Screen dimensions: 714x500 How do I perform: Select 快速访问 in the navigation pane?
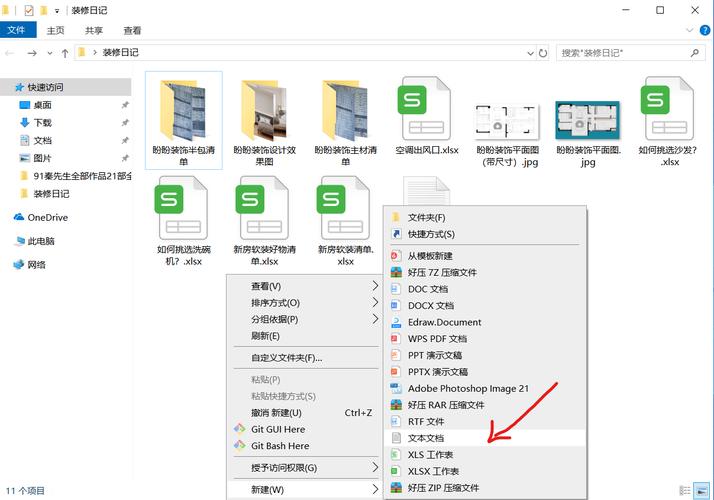[66, 87]
